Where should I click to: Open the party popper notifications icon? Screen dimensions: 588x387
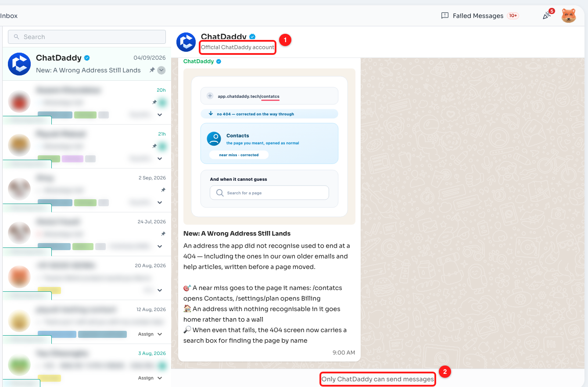pos(548,15)
